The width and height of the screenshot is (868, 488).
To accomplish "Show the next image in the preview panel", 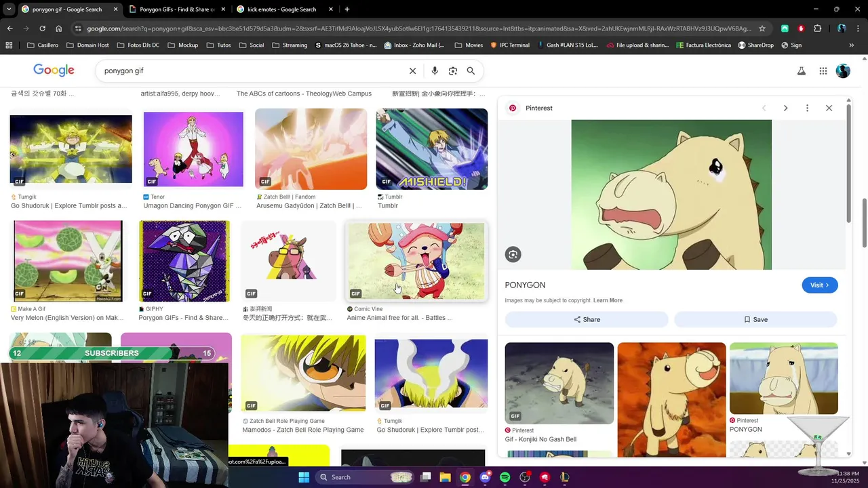I will click(x=785, y=108).
